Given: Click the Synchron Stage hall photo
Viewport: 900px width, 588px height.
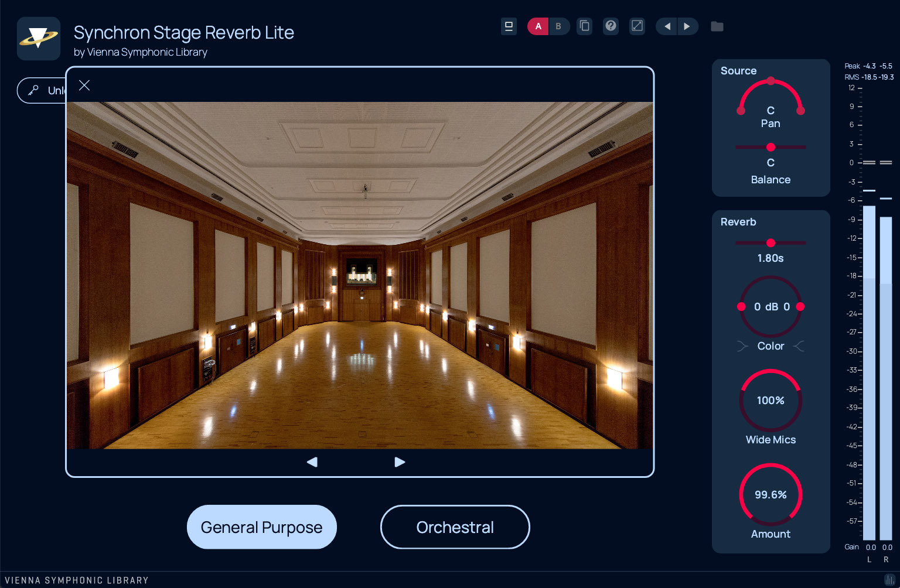Looking at the screenshot, I should [x=360, y=275].
